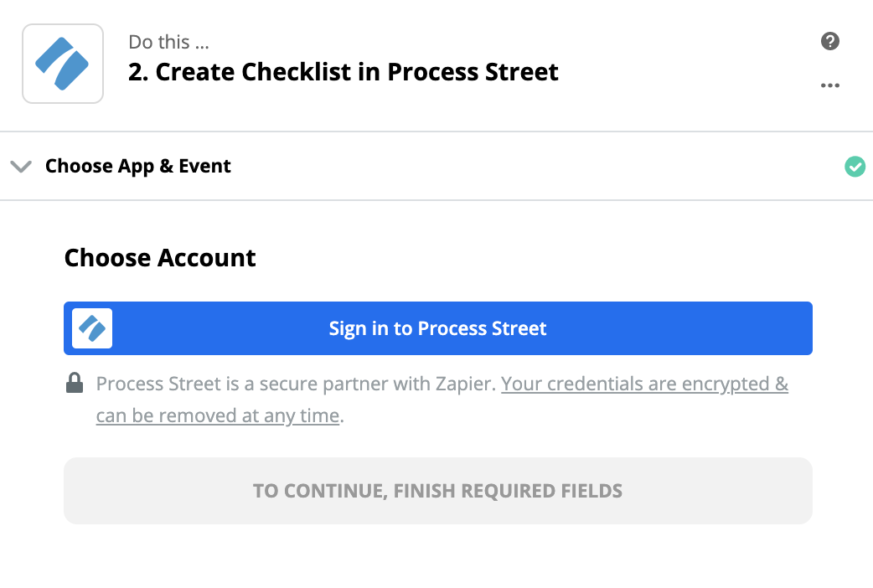The image size is (873, 588).
Task: Open the help question mark icon
Action: pos(830,41)
